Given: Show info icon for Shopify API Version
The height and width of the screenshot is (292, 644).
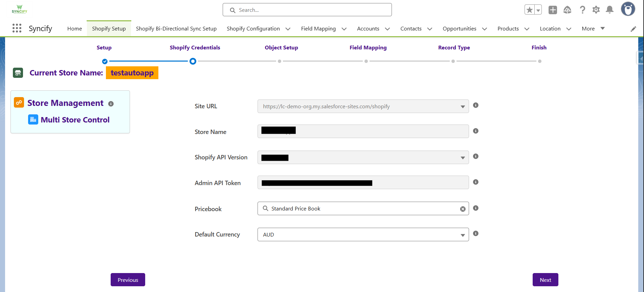Looking at the screenshot, I should click(475, 156).
